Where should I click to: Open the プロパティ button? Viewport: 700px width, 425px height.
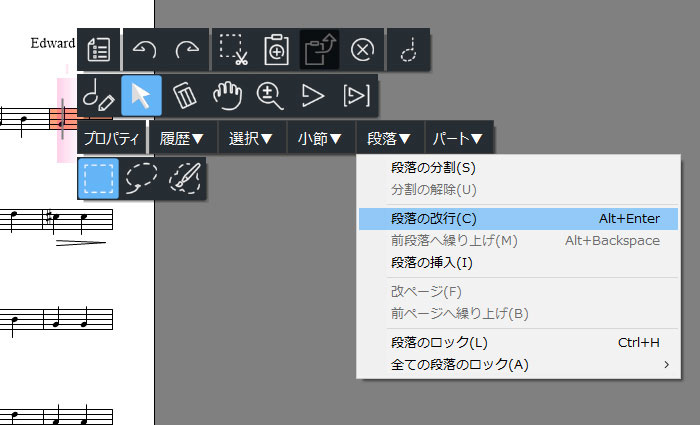(112, 138)
